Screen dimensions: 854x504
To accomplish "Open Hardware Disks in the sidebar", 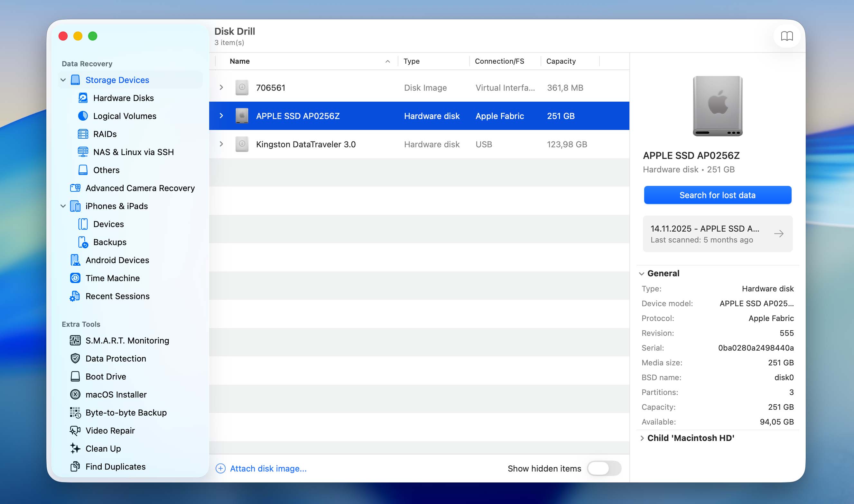I will coord(123,98).
